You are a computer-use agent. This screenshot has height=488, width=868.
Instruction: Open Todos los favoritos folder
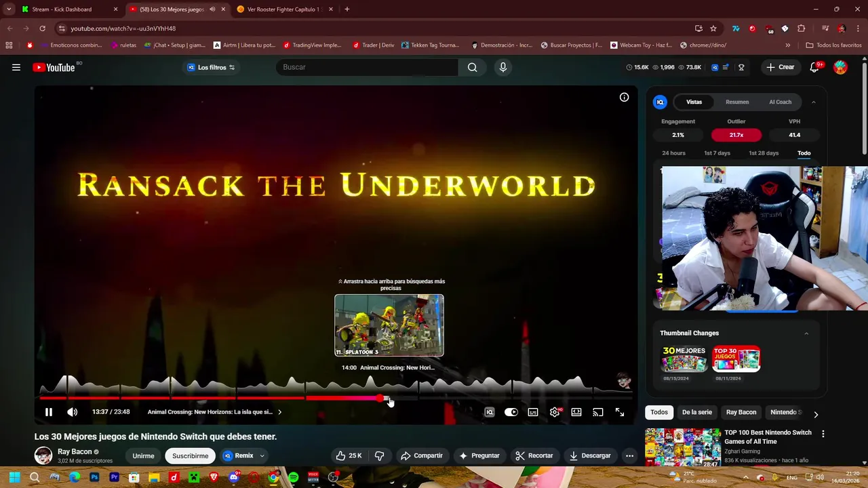tap(833, 45)
